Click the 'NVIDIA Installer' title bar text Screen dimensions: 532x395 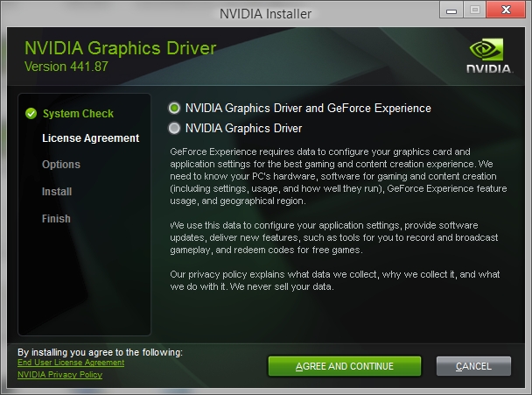pyautogui.click(x=265, y=14)
